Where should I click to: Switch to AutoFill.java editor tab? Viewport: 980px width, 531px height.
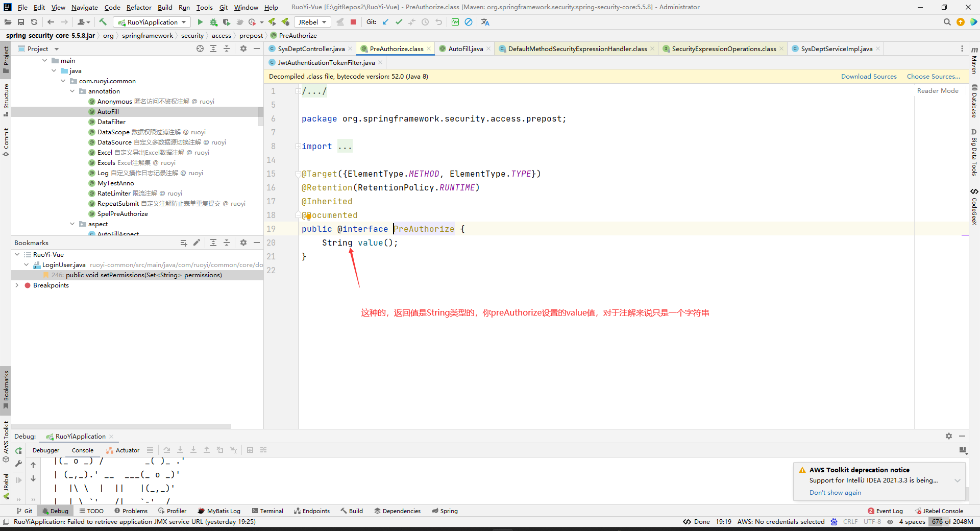click(x=465, y=49)
